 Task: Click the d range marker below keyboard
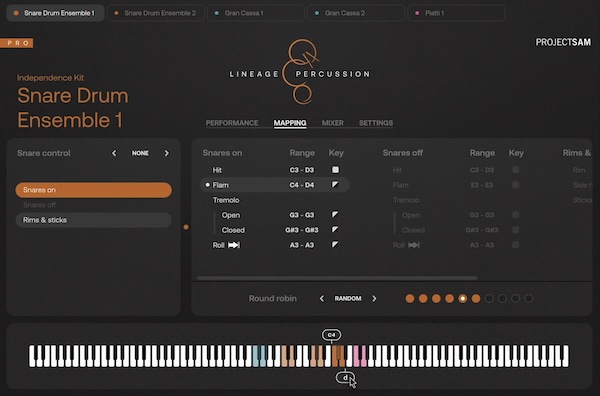coord(345,378)
